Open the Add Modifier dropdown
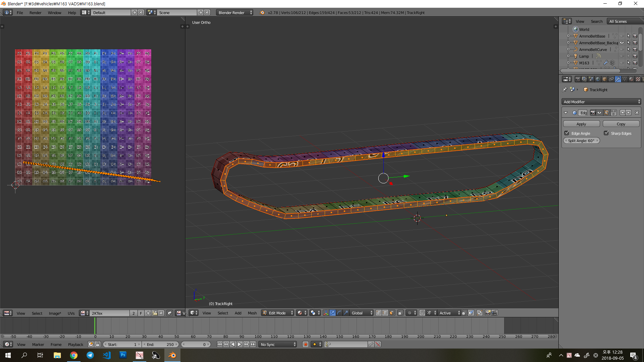This screenshot has height=362, width=644. (601, 102)
